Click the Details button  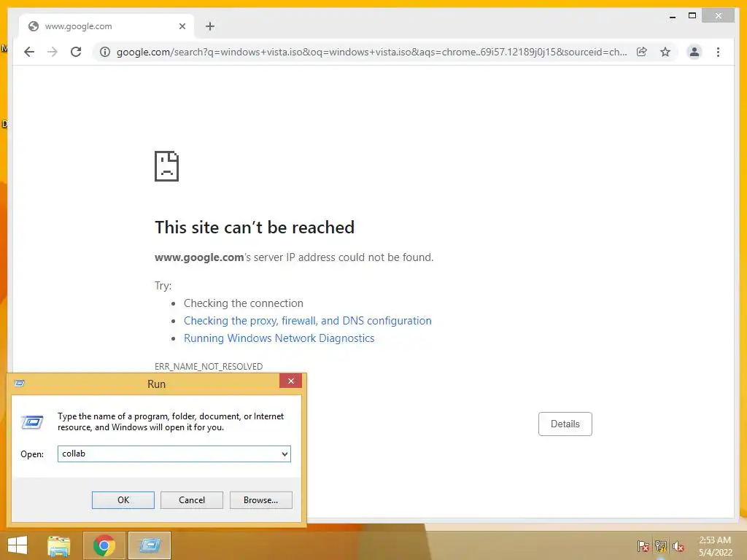tap(565, 424)
